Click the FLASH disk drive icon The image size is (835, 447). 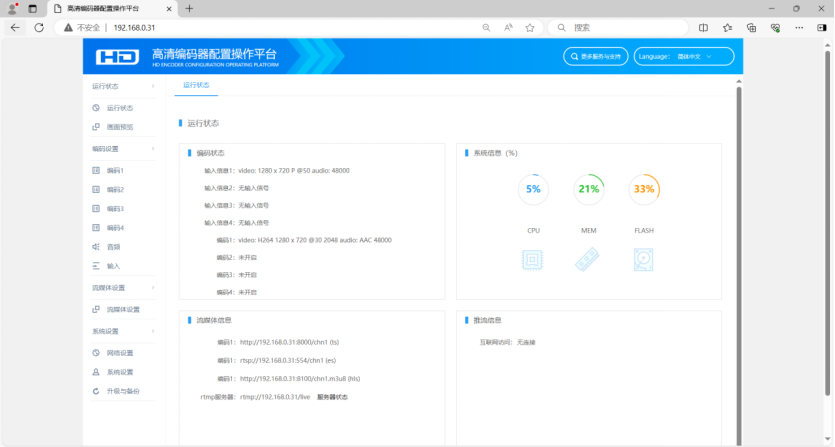point(643,260)
